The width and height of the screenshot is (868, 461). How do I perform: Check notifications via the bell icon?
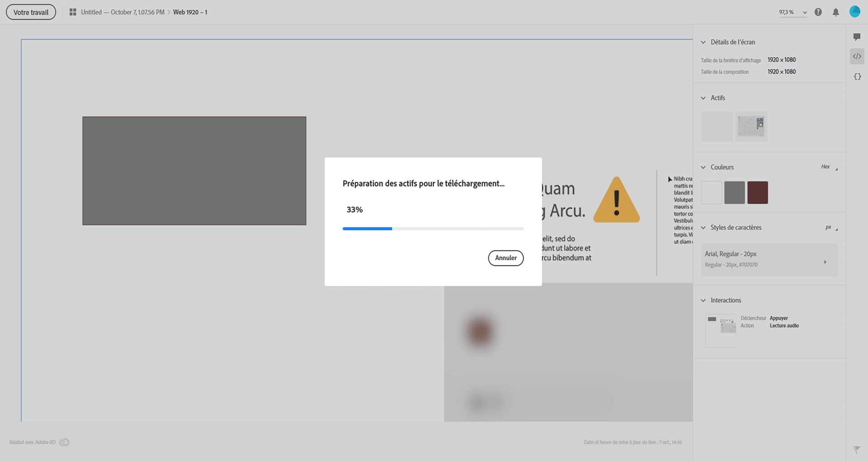point(836,12)
